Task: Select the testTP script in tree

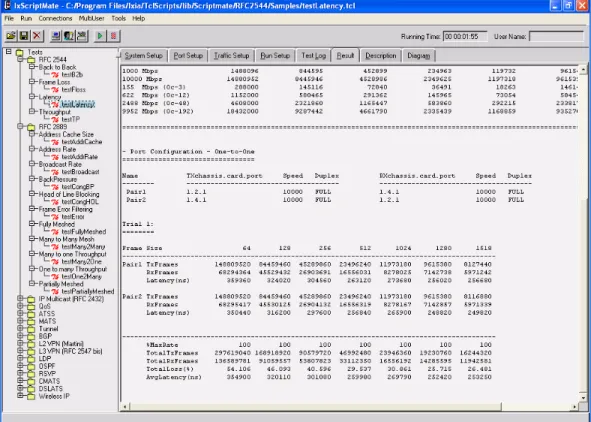Action: pos(70,119)
